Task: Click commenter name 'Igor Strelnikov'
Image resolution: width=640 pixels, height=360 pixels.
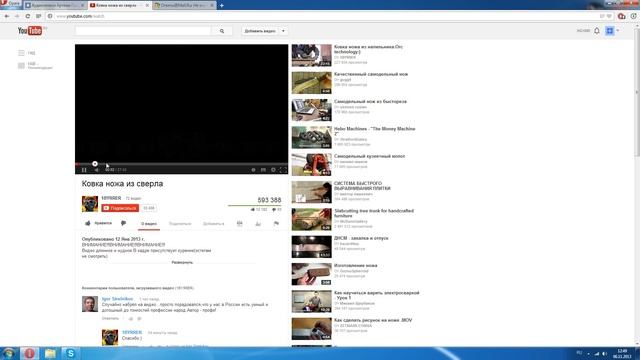Action: coord(117,299)
